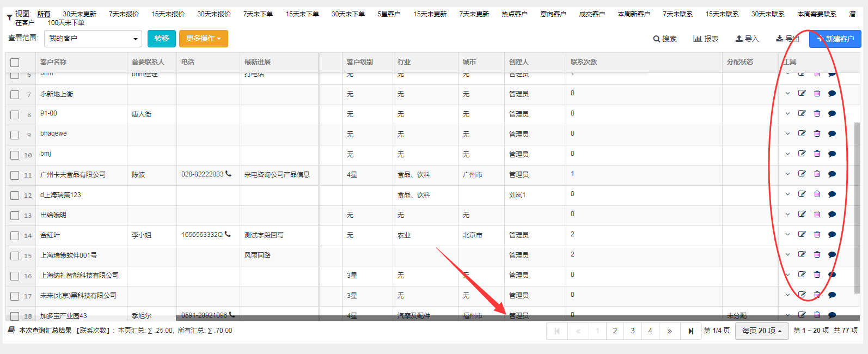868x354 pixels.
Task: Check the box for row 7 永新地上衡
Action: [x=15, y=95]
